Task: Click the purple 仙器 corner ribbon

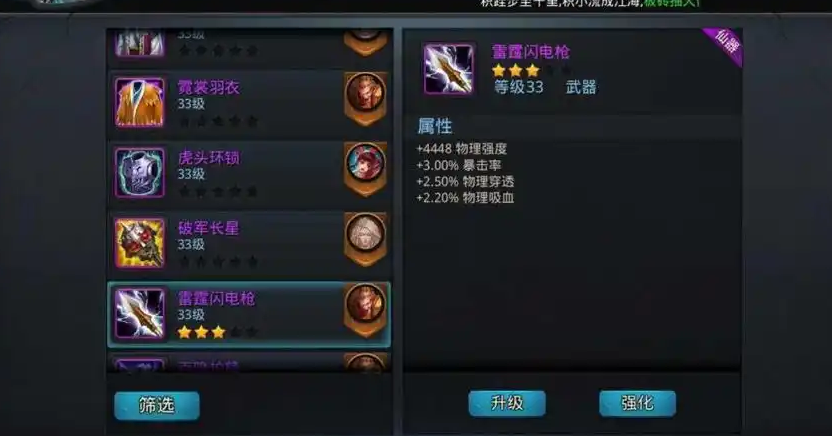Action: [x=725, y=44]
